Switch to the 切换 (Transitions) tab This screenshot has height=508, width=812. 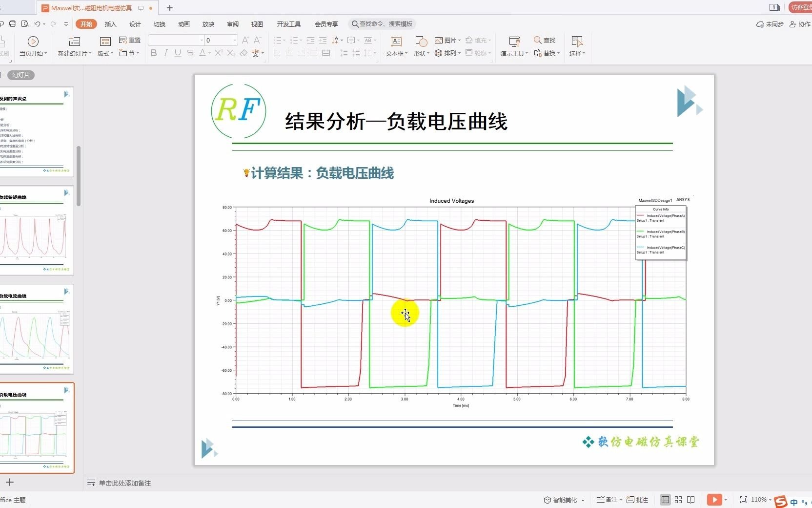(160, 24)
